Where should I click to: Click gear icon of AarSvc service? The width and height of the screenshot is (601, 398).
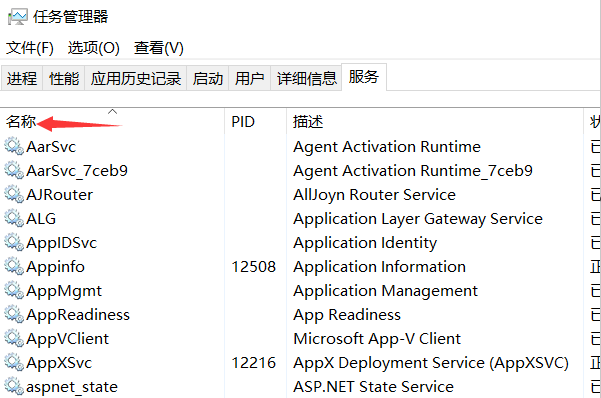(14, 146)
